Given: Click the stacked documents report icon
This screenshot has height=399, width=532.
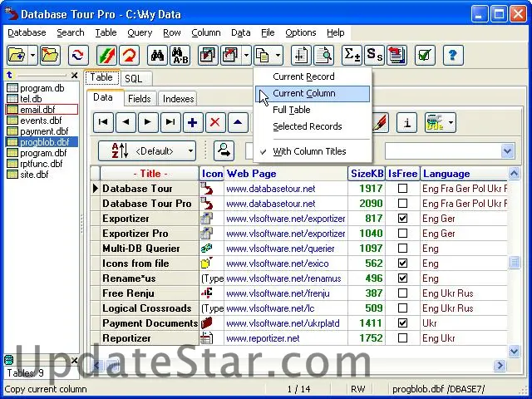Looking at the screenshot, I should 397,55.
